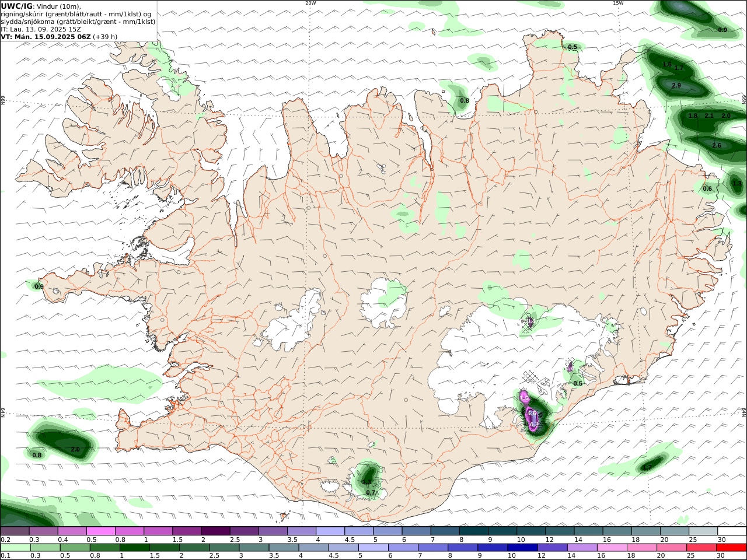
Task: Select the dark teal 8 mm snow swatch
Action: (474, 531)
